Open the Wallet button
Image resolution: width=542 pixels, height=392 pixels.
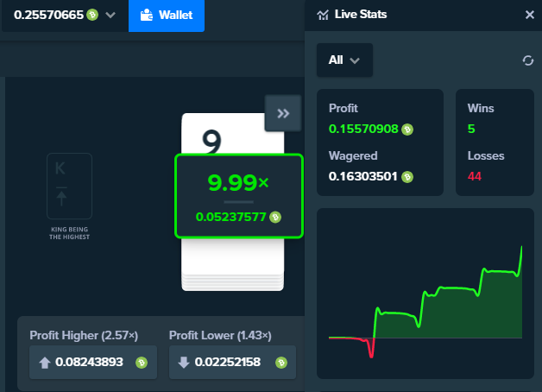pyautogui.click(x=167, y=16)
